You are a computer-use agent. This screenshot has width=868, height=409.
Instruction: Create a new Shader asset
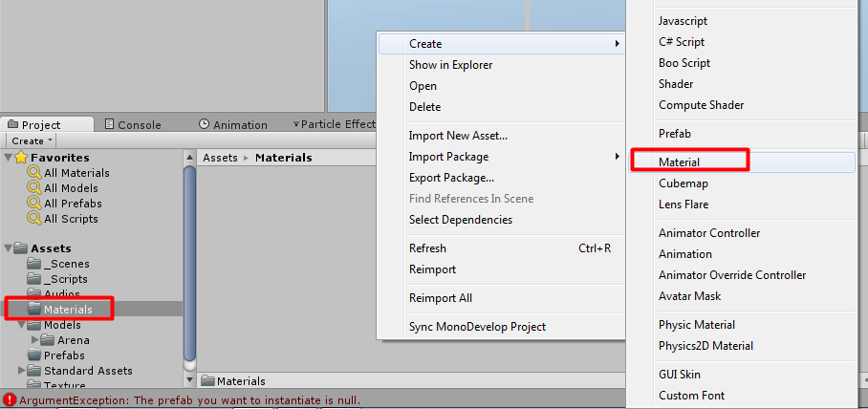(676, 84)
